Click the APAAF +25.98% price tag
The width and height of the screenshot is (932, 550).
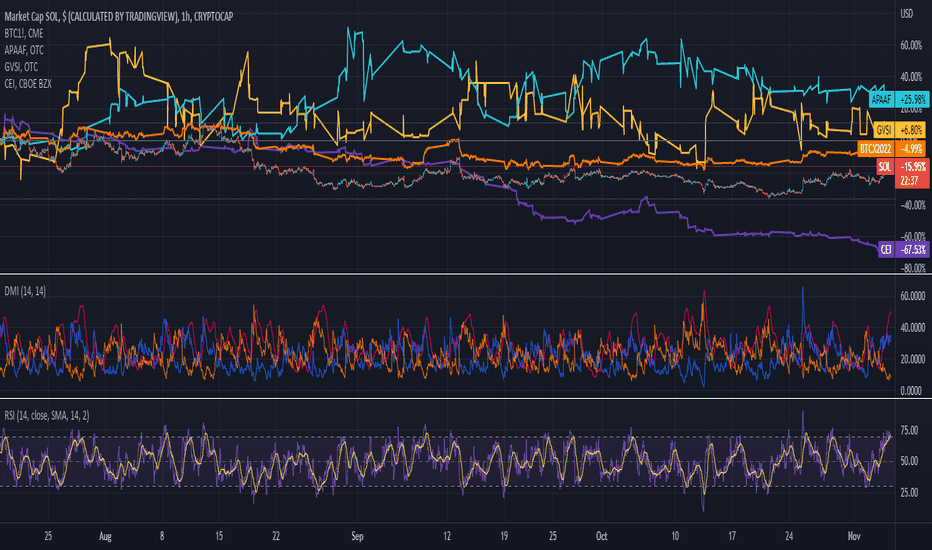[x=899, y=99]
